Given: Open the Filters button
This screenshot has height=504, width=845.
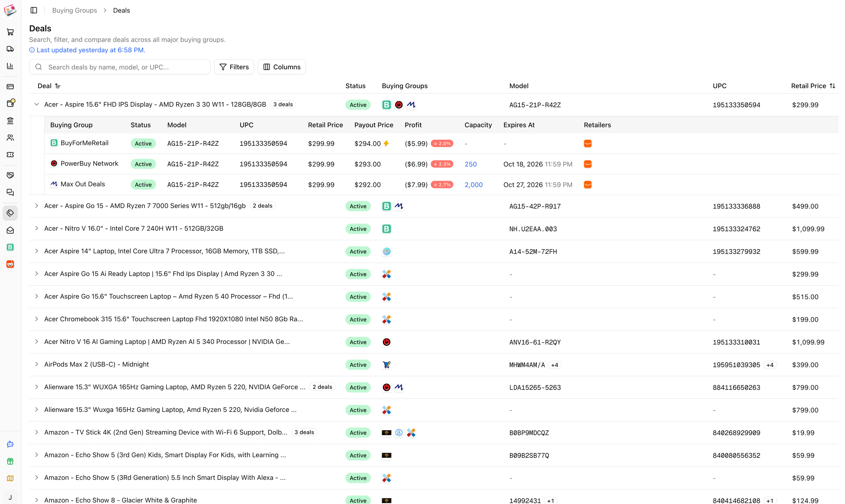Looking at the screenshot, I should (234, 67).
